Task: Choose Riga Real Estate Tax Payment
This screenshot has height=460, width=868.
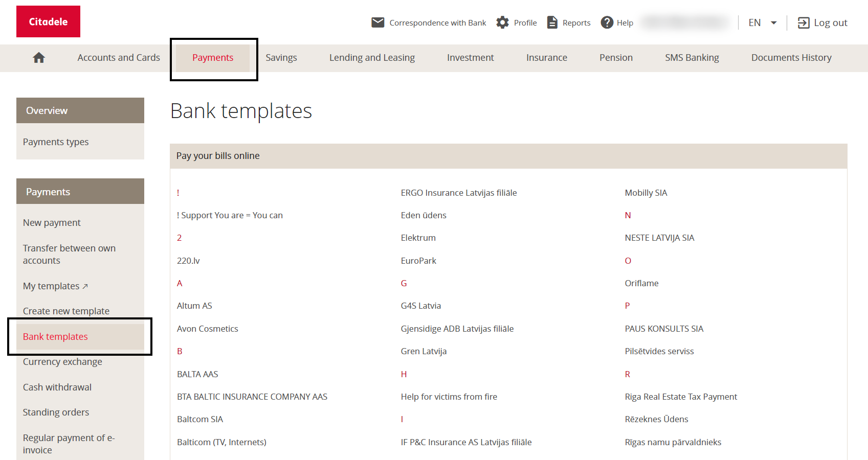Action: (x=681, y=397)
